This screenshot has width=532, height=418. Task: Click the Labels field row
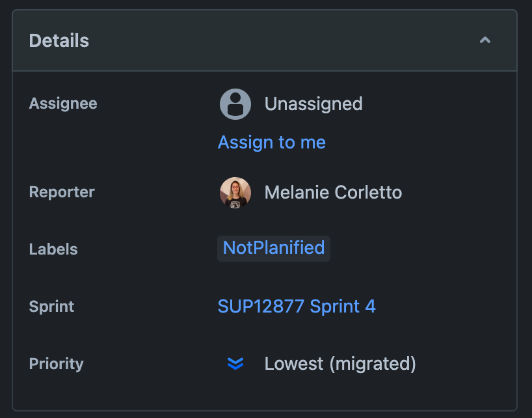tap(53, 249)
